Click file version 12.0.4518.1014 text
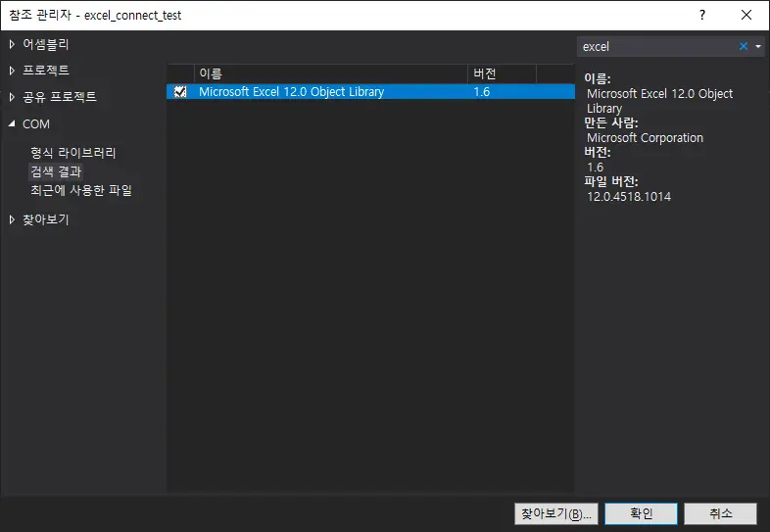Viewport: 770px width, 532px height. tap(629, 197)
